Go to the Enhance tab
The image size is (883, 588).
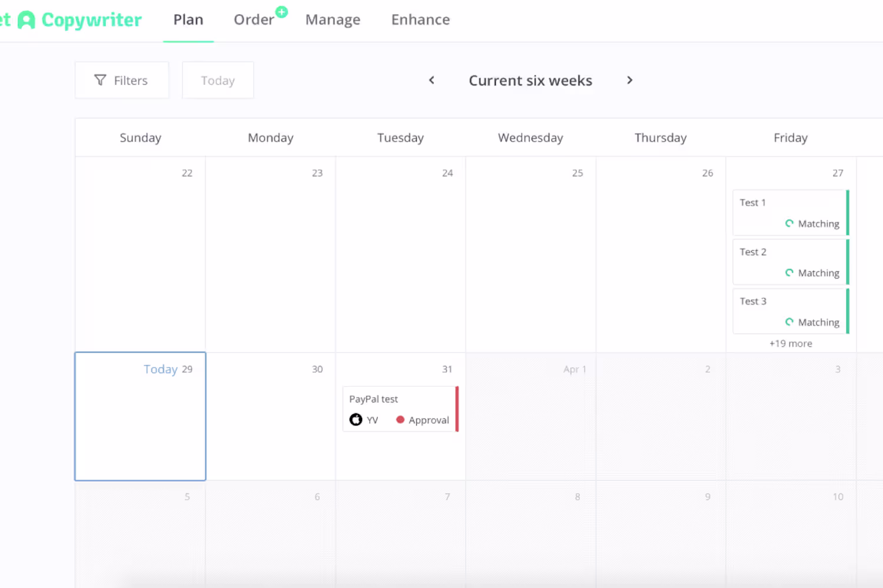tap(420, 20)
